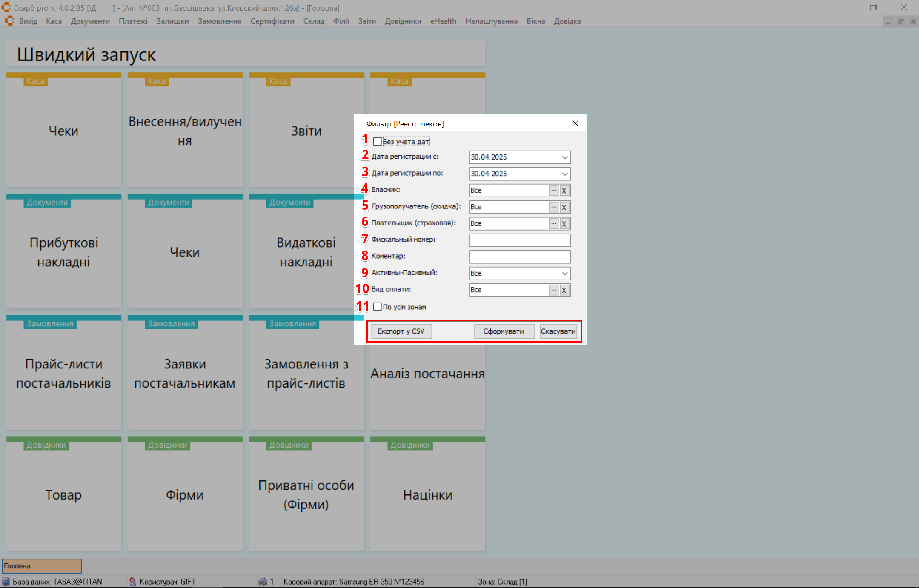Viewport: 919px width, 588px height.
Task: Expand Дата регистрации по date dropdown
Action: [x=564, y=174]
